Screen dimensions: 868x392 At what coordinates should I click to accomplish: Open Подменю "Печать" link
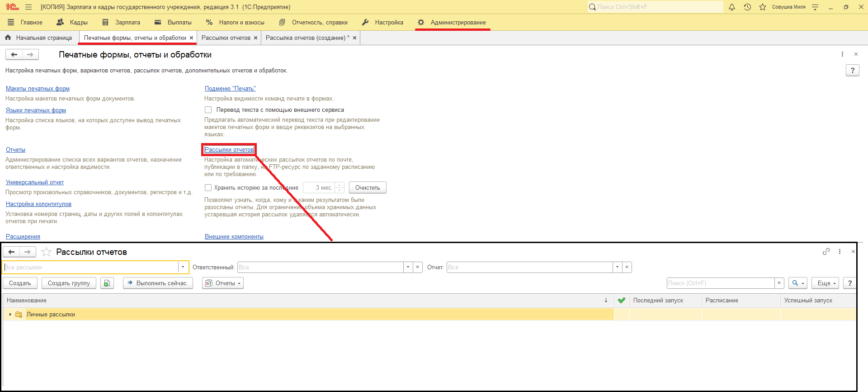pos(230,89)
